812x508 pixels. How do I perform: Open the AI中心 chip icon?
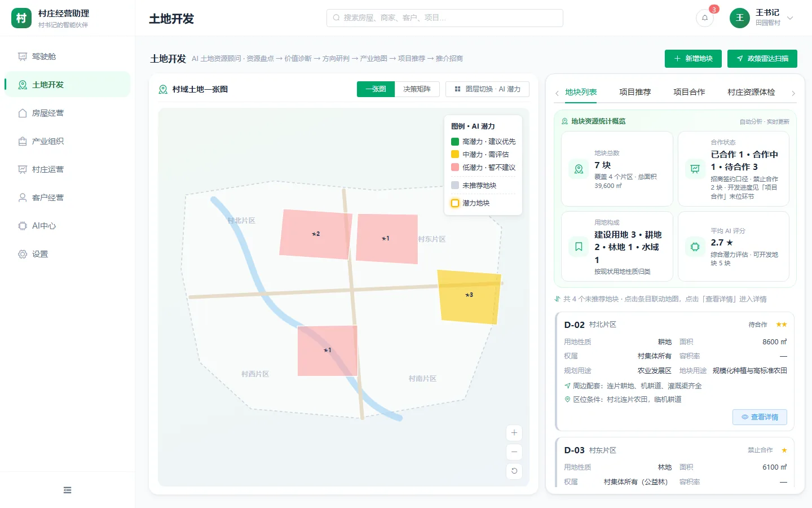point(23,226)
